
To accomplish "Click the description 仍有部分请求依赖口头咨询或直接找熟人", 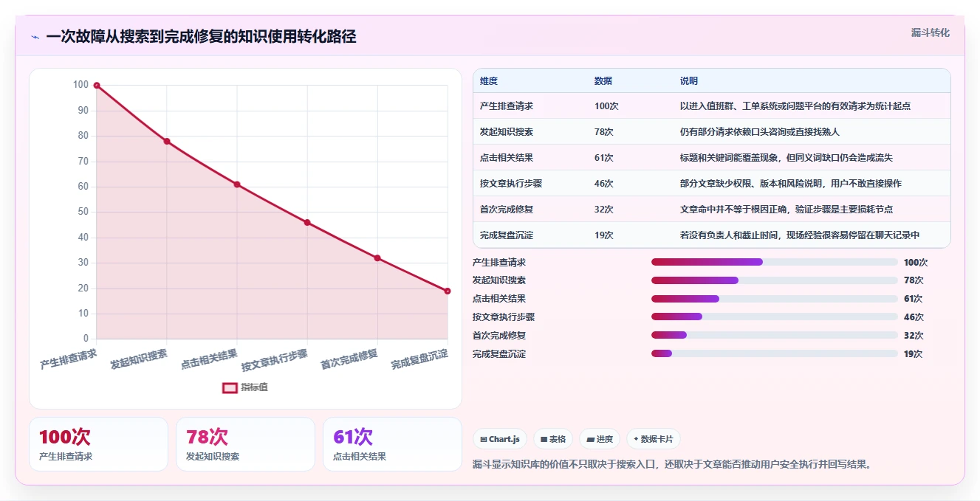I will click(760, 132).
